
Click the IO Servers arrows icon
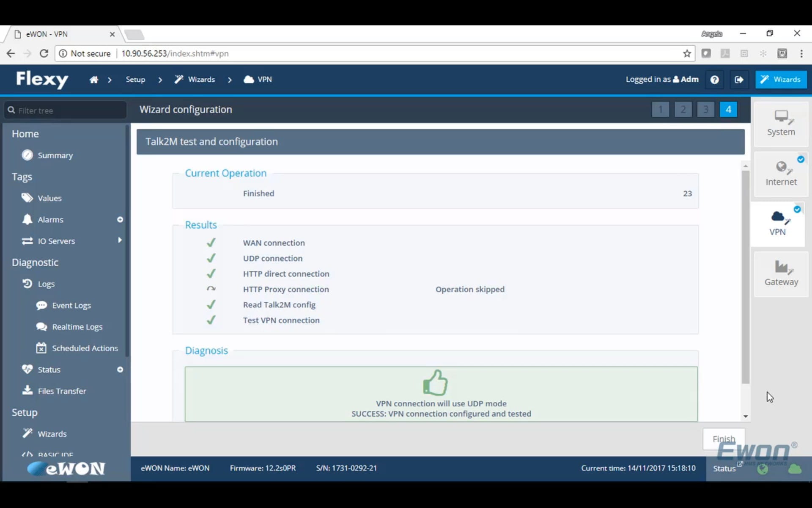[27, 241]
